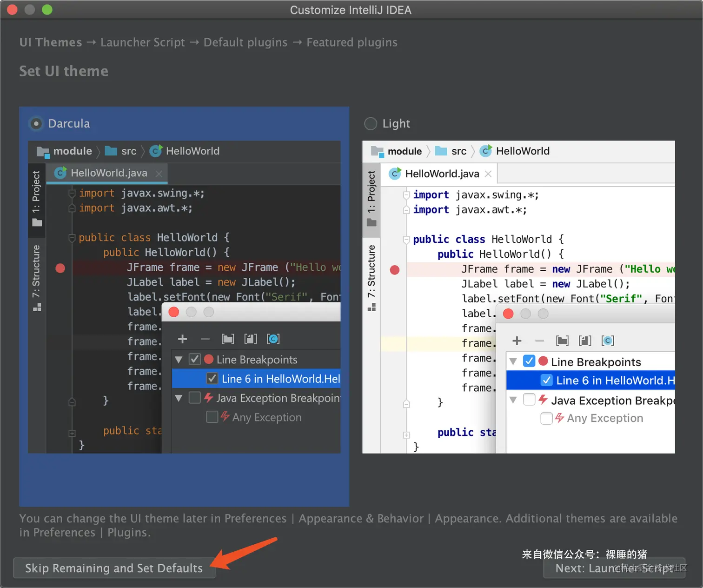Image resolution: width=703 pixels, height=588 pixels.
Task: Click red close dot of Light breakpoints dialog
Action: 508,314
